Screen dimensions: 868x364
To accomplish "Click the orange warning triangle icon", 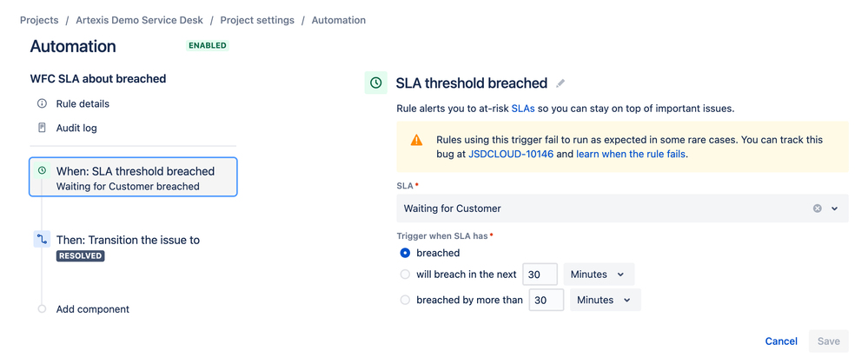I will pos(417,140).
